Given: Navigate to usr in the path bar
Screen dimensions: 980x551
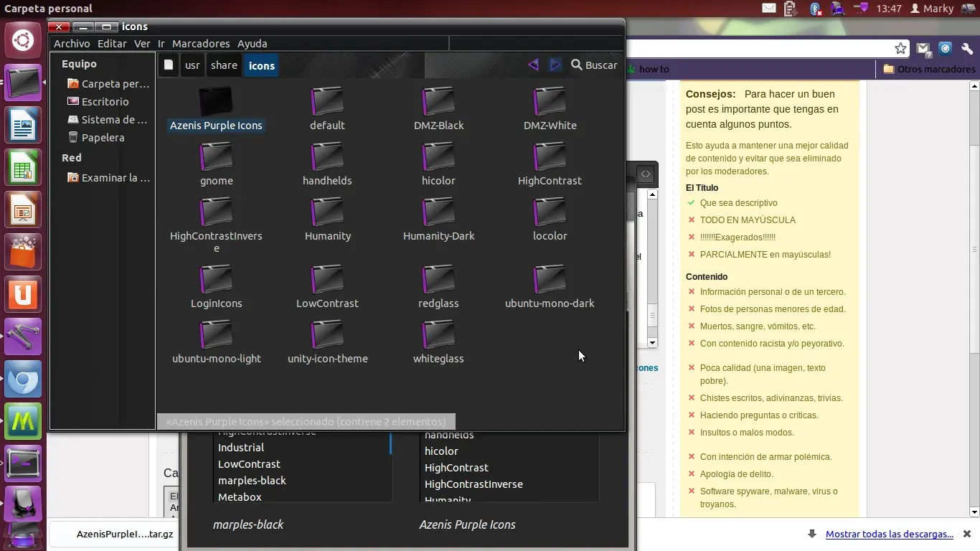Looking at the screenshot, I should point(192,65).
